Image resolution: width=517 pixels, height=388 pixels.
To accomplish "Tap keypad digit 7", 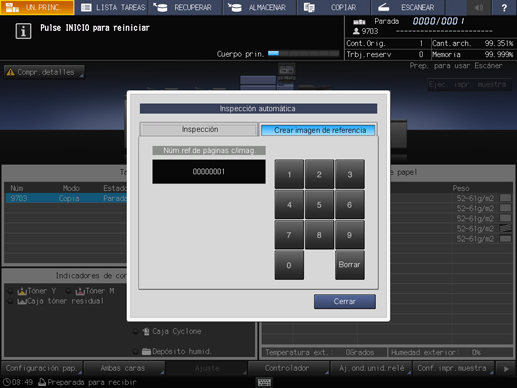I will [289, 235].
